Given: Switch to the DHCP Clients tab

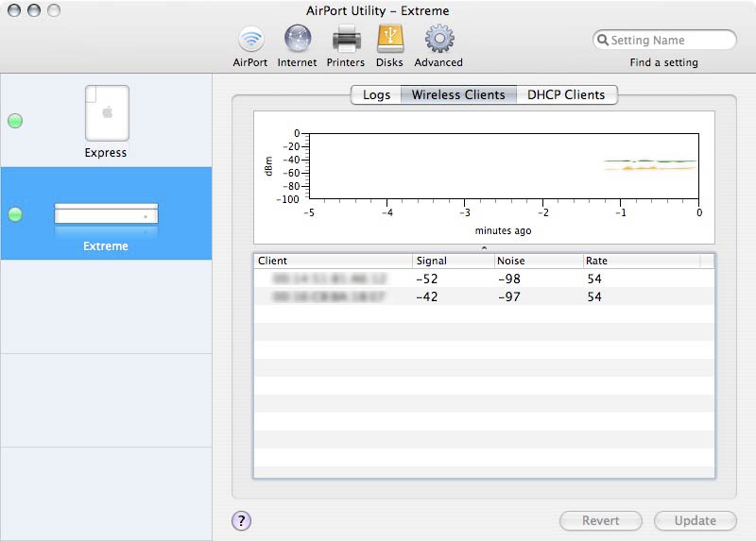Looking at the screenshot, I should click(x=566, y=95).
